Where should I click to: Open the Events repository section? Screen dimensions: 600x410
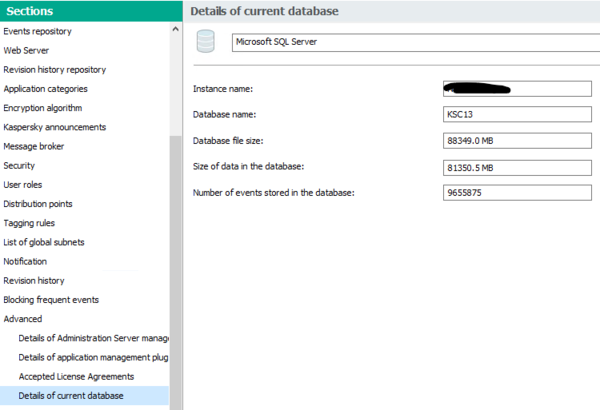coord(38,31)
